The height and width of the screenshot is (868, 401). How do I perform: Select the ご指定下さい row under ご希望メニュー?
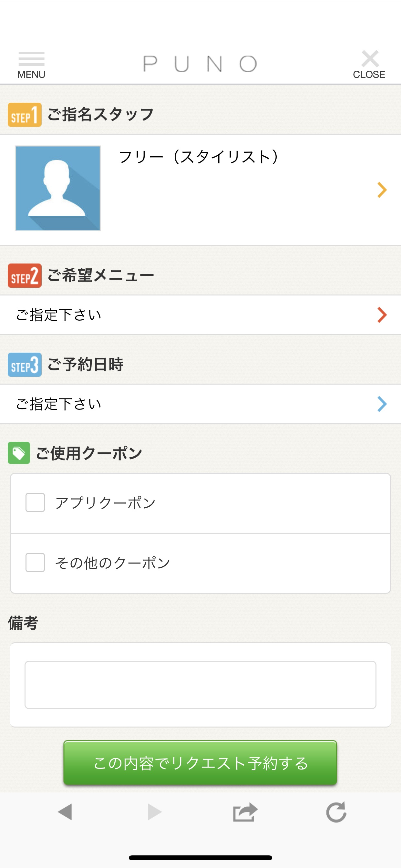pyautogui.click(x=200, y=315)
